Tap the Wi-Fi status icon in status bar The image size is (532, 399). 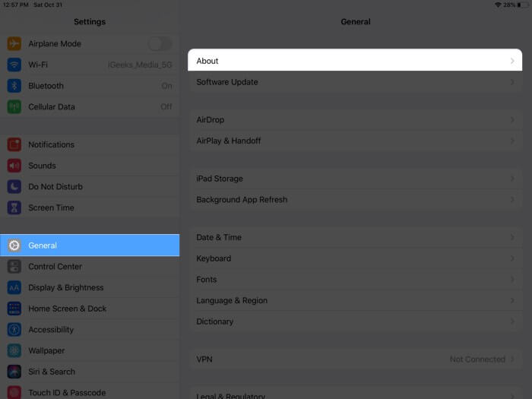coord(498,5)
